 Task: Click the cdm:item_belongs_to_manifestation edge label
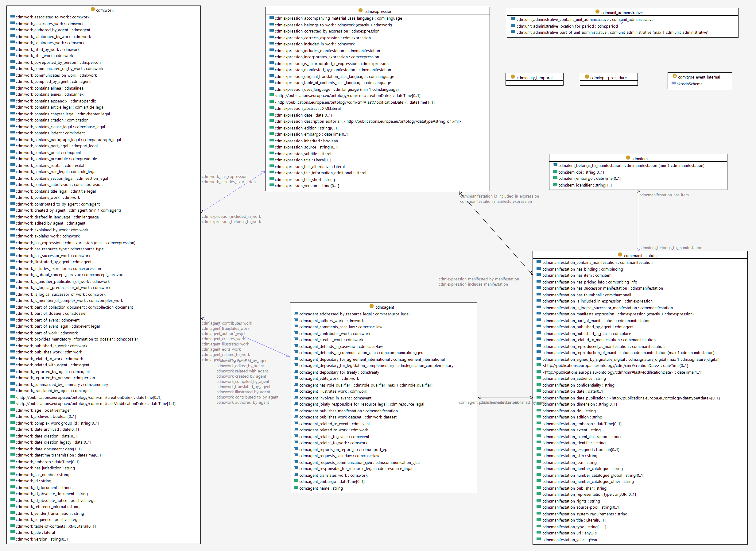click(671, 248)
